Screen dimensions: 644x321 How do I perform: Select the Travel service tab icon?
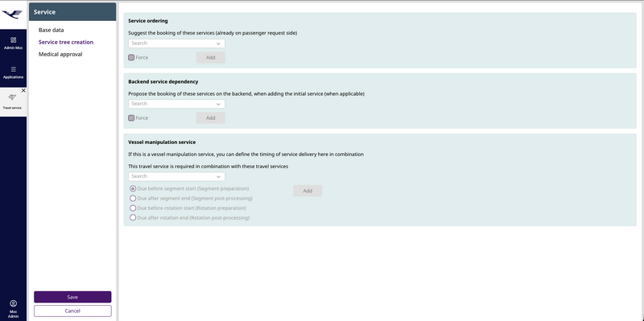(x=12, y=97)
